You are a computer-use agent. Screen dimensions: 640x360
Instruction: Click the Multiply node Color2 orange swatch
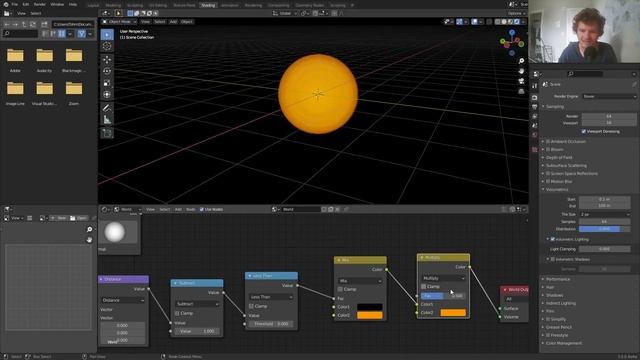pyautogui.click(x=453, y=313)
